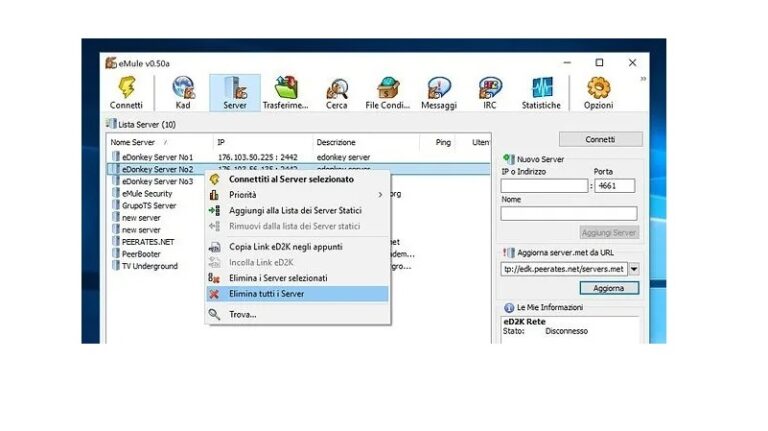Sort by the Descrizione column header
Screen dimensions: 768x431
(366, 143)
